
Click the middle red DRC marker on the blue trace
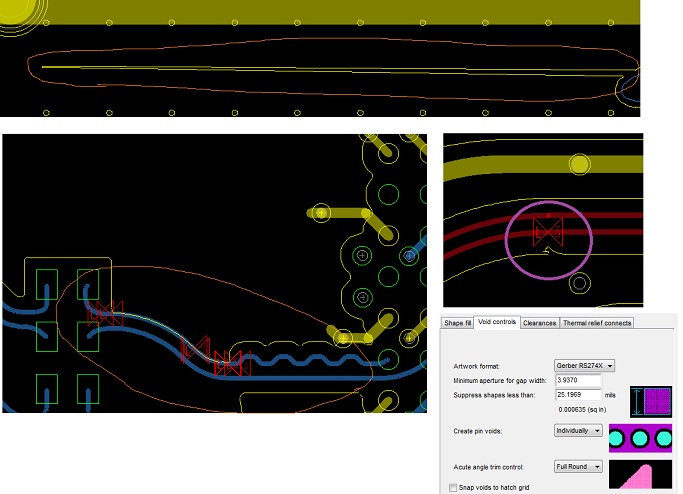[x=195, y=350]
